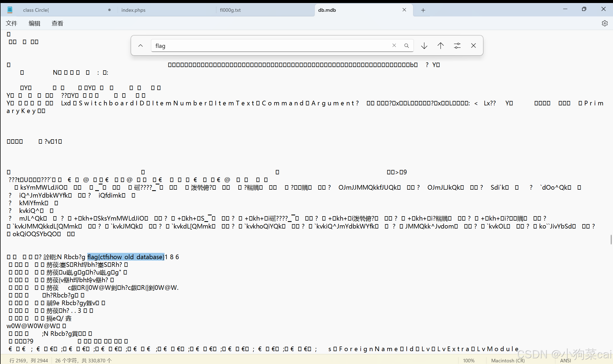Image resolution: width=613 pixels, height=364 pixels.
Task: Open the 编辑 menu
Action: pyautogui.click(x=34, y=23)
